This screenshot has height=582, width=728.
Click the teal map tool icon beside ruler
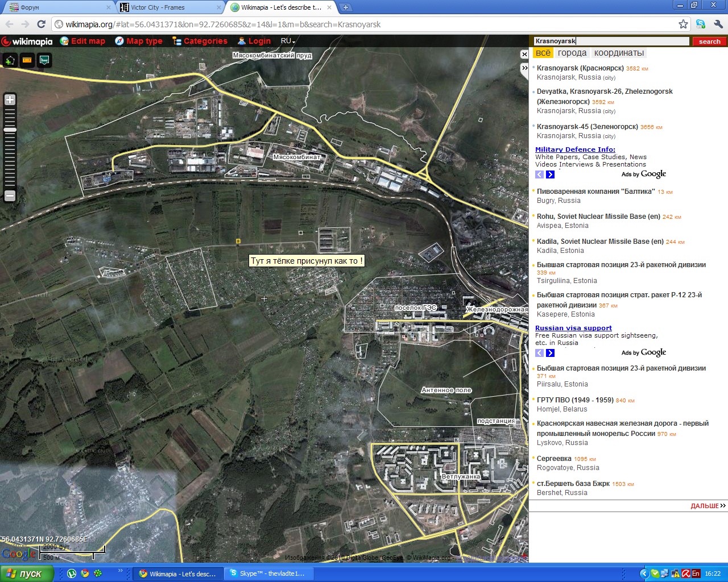(44, 60)
